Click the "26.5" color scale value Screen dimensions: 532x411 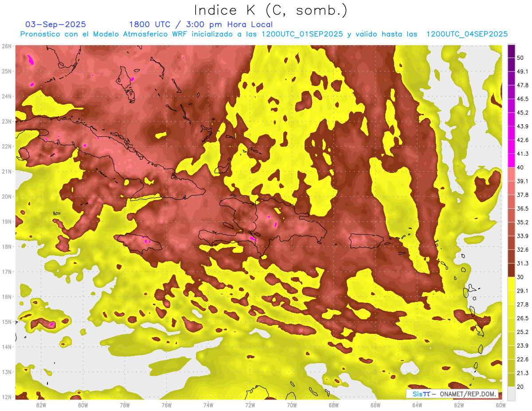523,318
